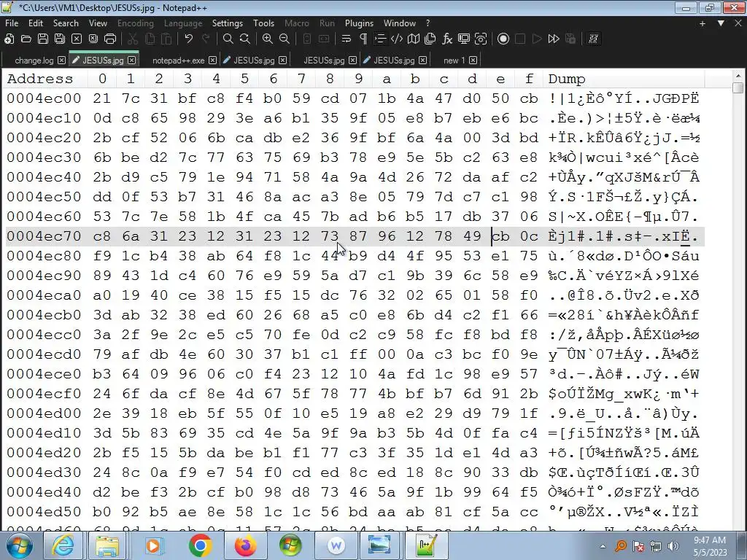Image resolution: width=747 pixels, height=560 pixels.
Task: Click the volume speaker tray icon
Action: point(673,546)
